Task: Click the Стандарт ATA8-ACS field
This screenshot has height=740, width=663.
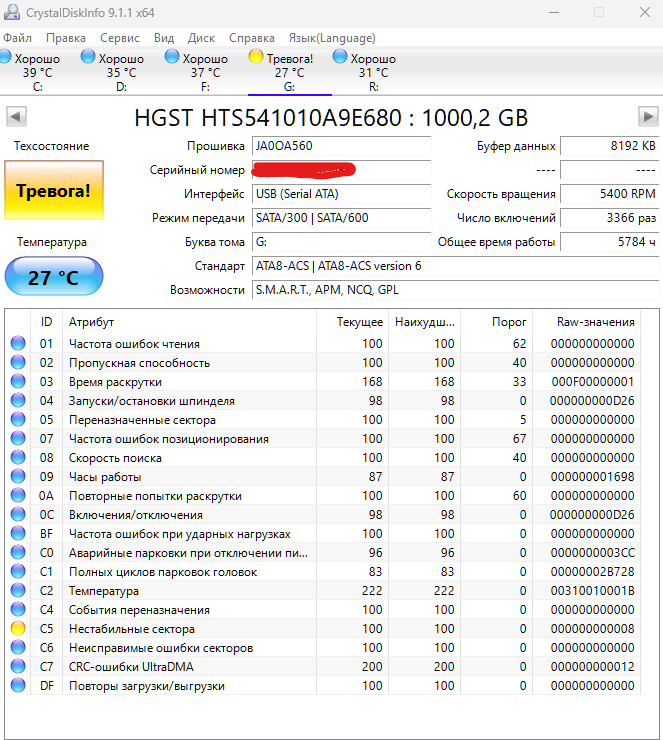Action: [455, 266]
